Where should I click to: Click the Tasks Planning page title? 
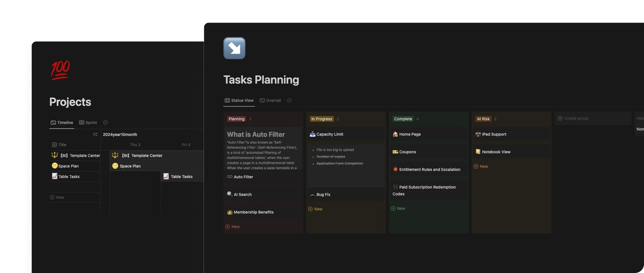261,80
